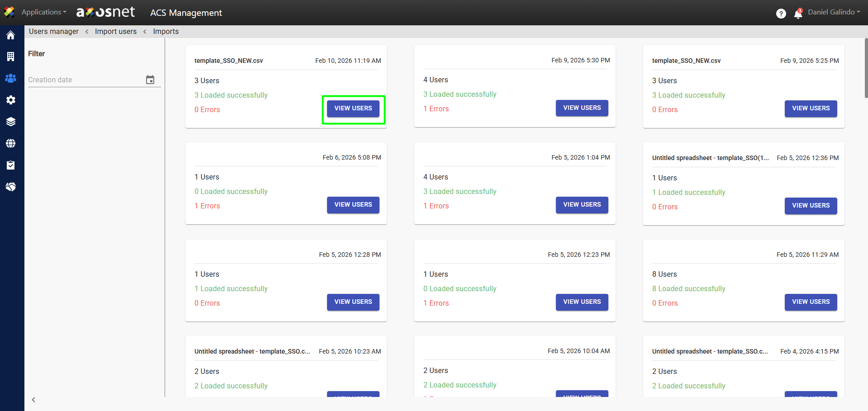Image resolution: width=868 pixels, height=411 pixels.
Task: Expand the Applications dropdown menu
Action: point(43,12)
